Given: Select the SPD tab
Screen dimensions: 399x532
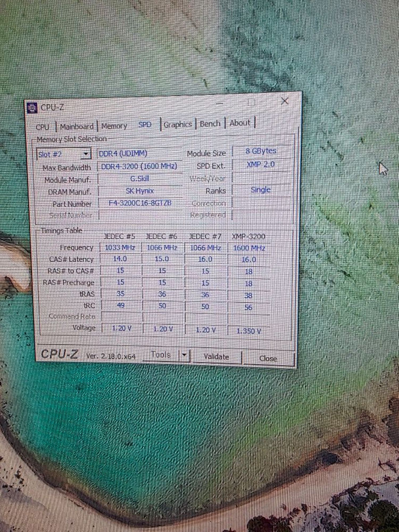Looking at the screenshot, I should click(145, 125).
